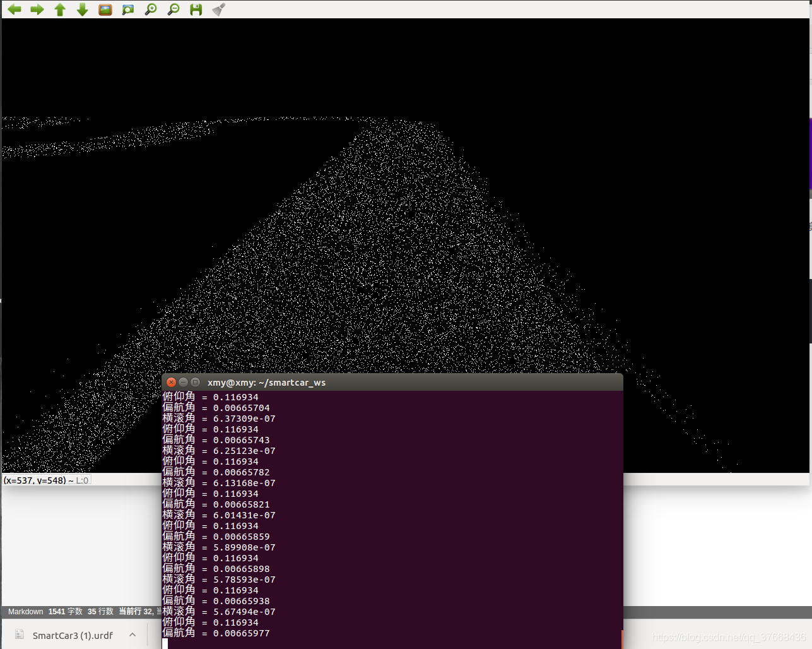Click terminal value 6.37309e-07
This screenshot has height=649, width=812.
tap(244, 419)
